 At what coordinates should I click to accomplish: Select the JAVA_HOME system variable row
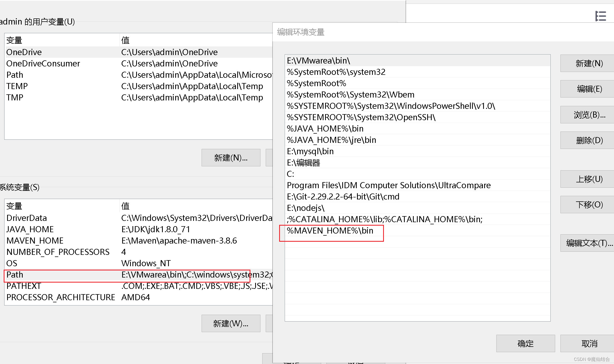(139, 229)
